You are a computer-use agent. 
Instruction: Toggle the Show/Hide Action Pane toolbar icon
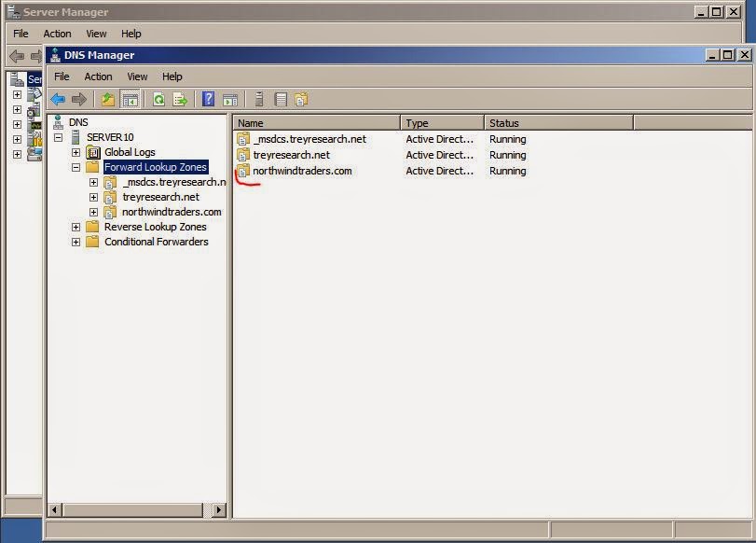tap(230, 100)
